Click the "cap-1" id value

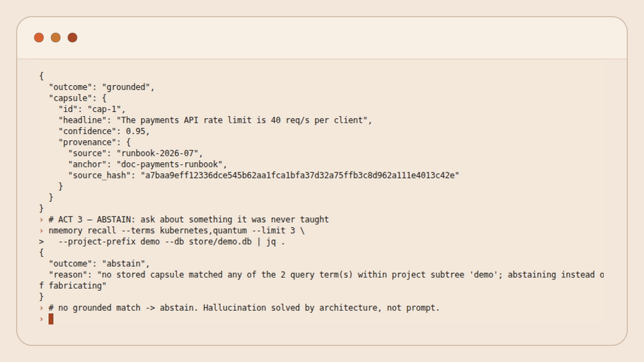pyautogui.click(x=105, y=109)
